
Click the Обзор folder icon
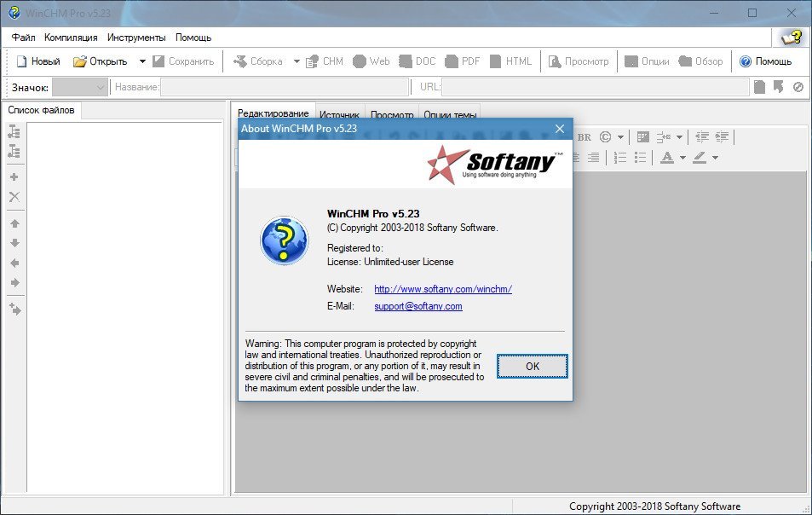coord(685,61)
